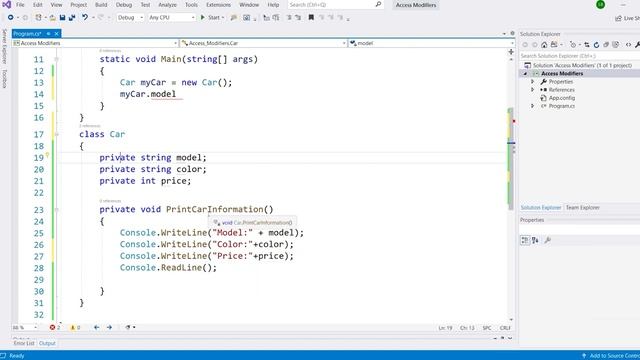Open the Debug configuration dropdown

130,18
